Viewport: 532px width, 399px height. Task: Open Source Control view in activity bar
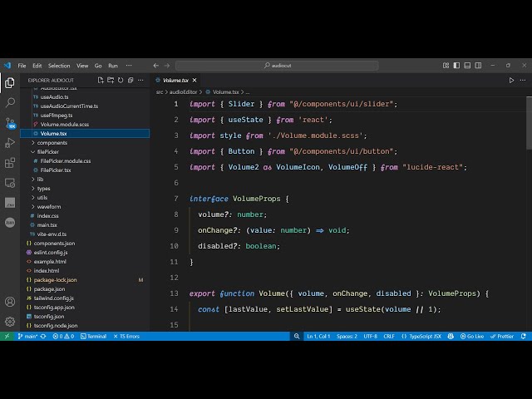click(x=10, y=122)
